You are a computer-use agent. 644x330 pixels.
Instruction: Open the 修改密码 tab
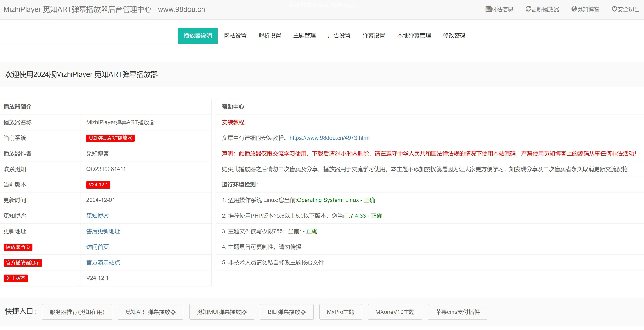tap(454, 36)
